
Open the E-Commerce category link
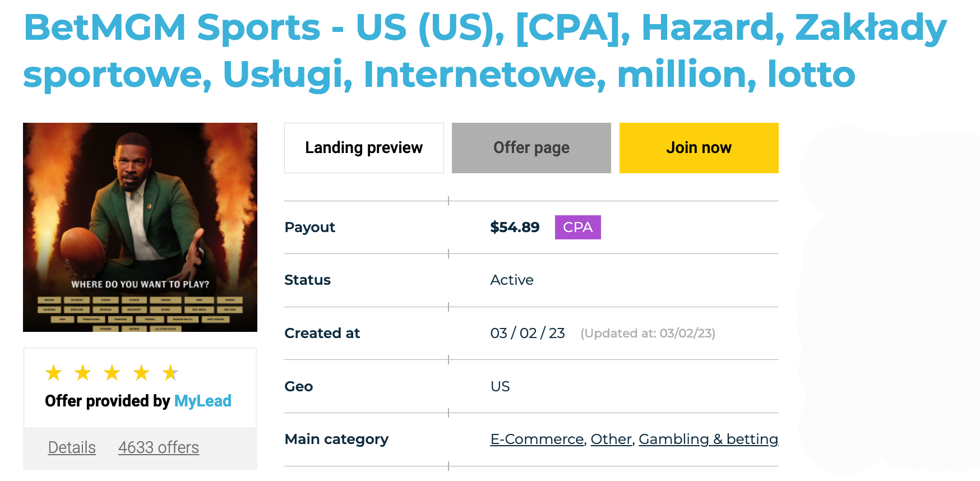(x=537, y=439)
